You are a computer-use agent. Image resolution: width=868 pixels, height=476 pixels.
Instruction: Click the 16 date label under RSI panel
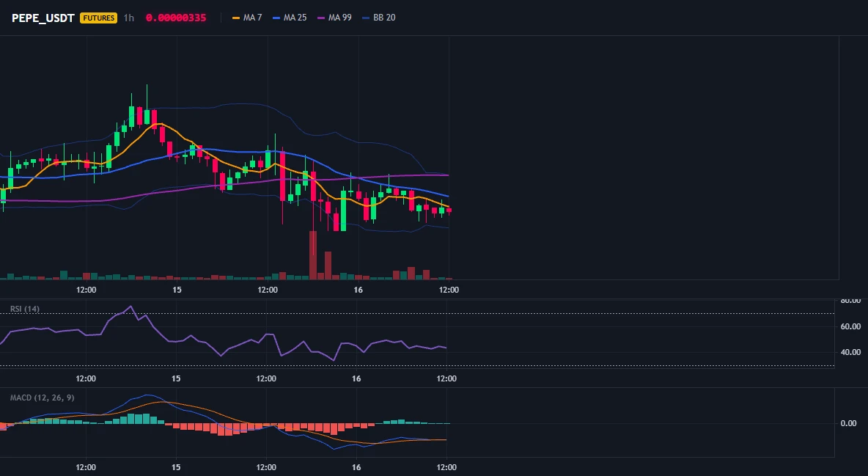(356, 378)
